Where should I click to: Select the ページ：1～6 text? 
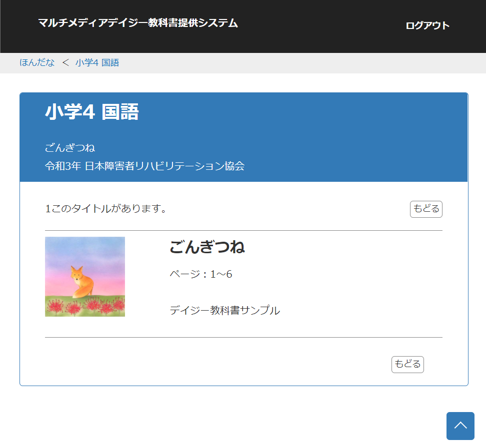click(201, 274)
